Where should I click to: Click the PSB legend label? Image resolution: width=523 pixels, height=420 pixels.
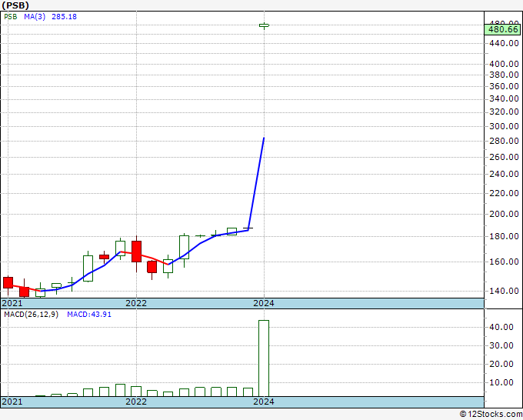point(11,17)
